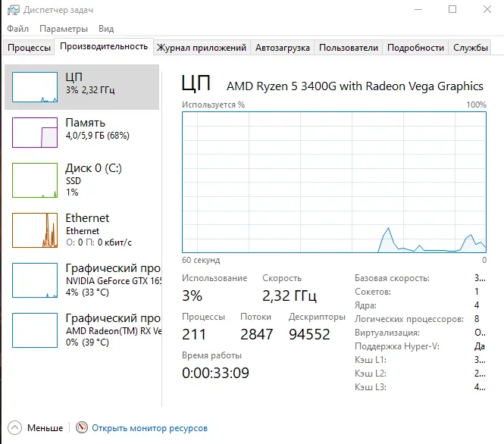
Task: Click the Потоки count 2847
Action: [256, 334]
